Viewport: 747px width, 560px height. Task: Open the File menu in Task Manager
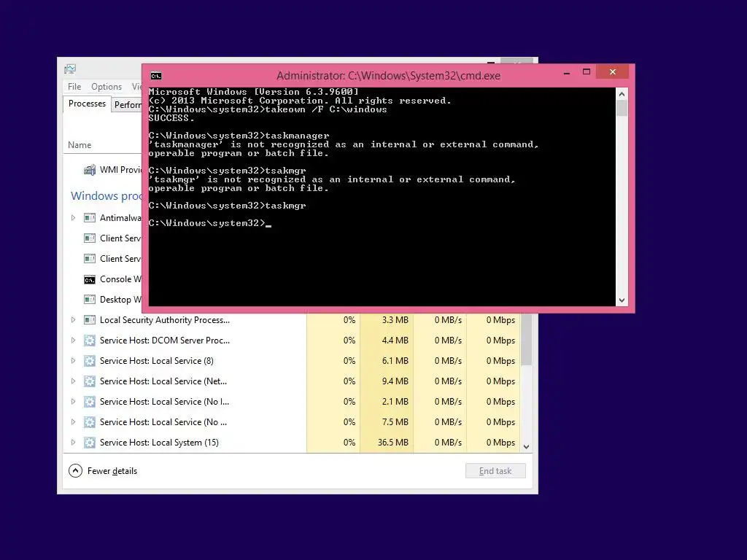(74, 87)
